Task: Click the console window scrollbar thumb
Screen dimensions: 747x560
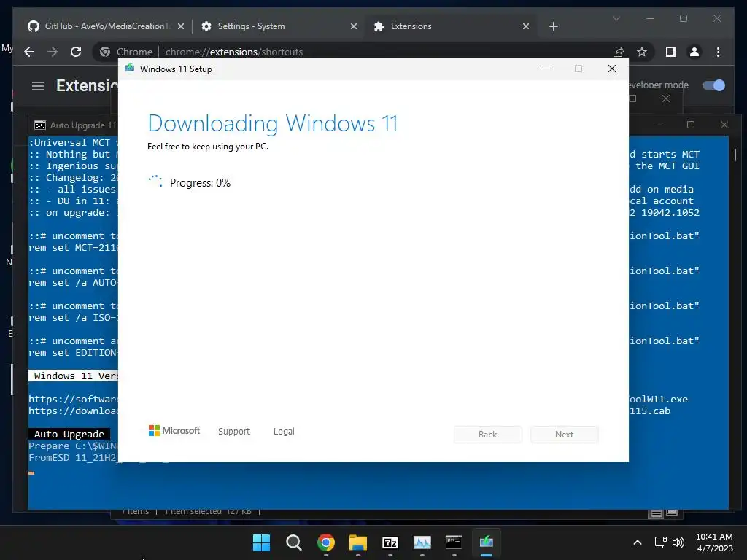Action: (735, 155)
